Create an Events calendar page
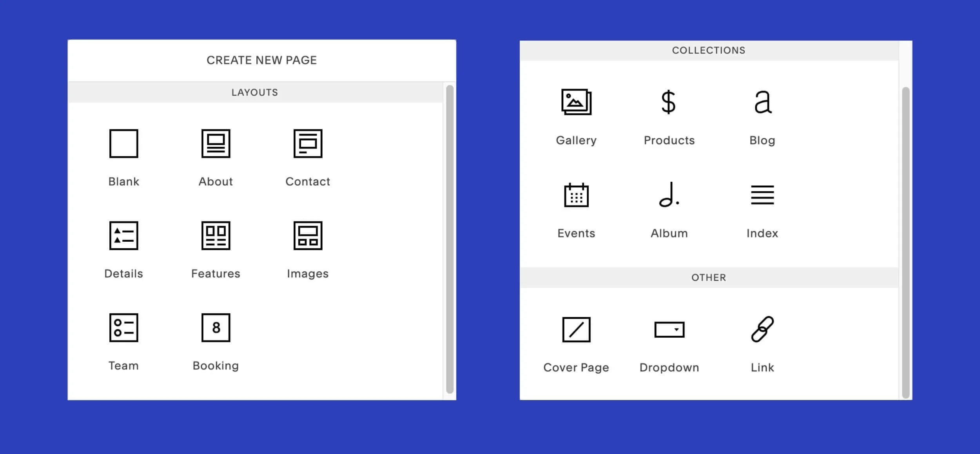This screenshot has width=980, height=454. 576,195
